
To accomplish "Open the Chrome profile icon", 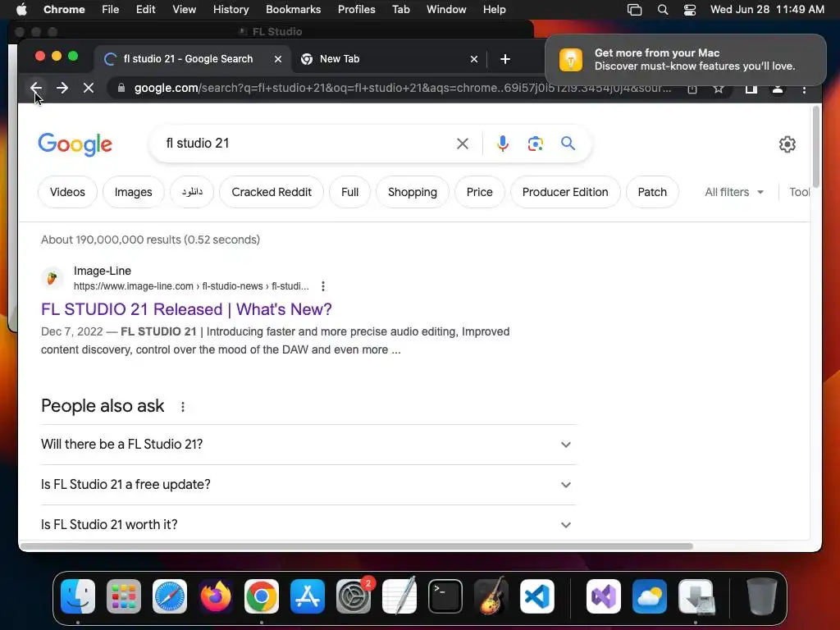I will pos(778,89).
